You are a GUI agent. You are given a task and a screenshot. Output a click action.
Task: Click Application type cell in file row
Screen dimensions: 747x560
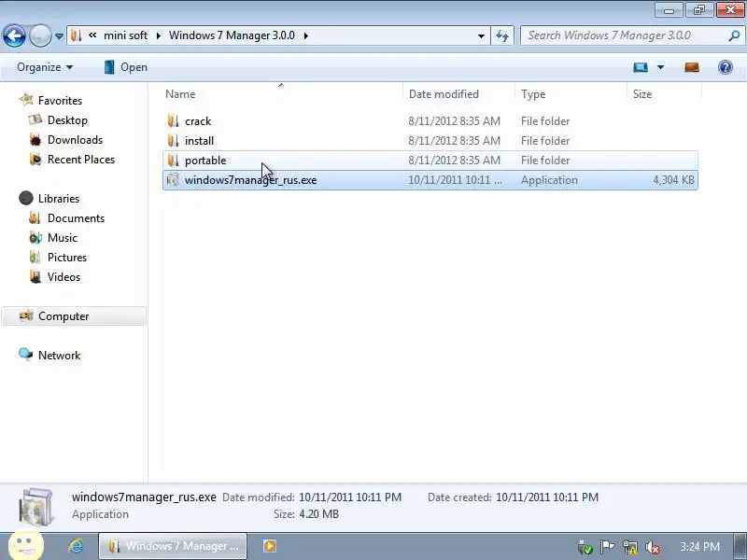point(549,180)
